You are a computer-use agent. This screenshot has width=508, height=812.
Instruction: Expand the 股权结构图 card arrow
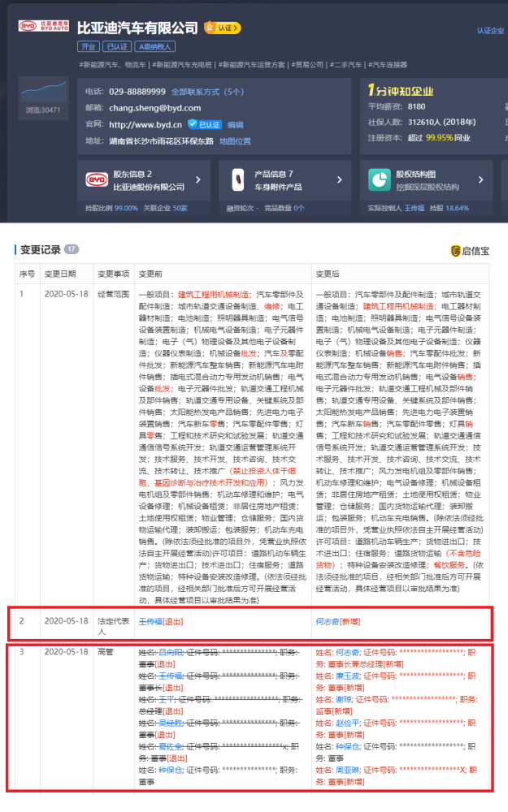pyautogui.click(x=481, y=179)
